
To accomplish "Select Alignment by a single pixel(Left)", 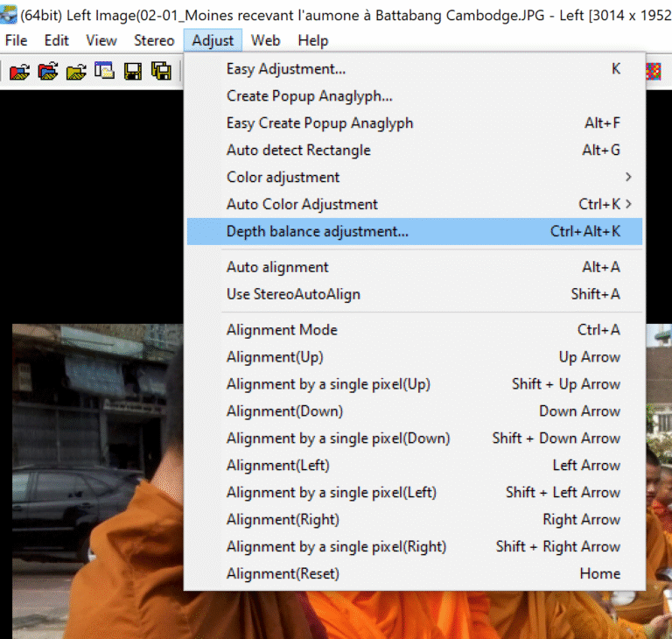I will tap(415, 492).
